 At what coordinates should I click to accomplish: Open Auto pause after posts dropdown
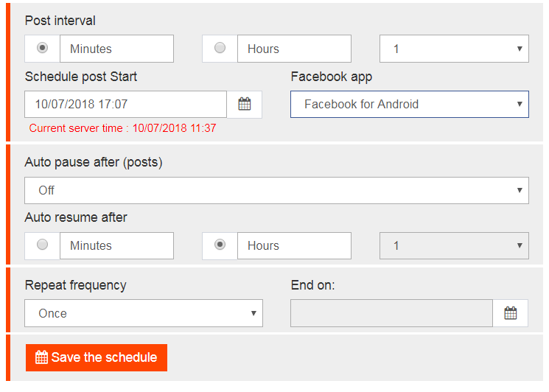point(276,190)
